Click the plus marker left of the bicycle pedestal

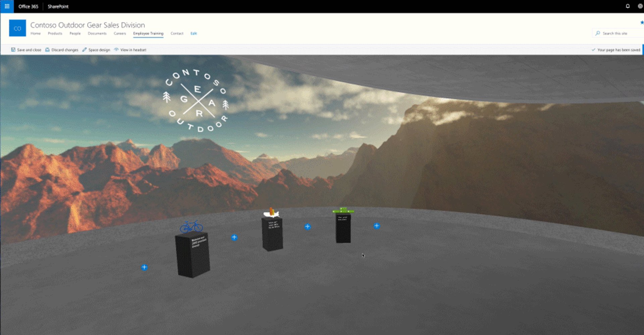[x=144, y=267]
